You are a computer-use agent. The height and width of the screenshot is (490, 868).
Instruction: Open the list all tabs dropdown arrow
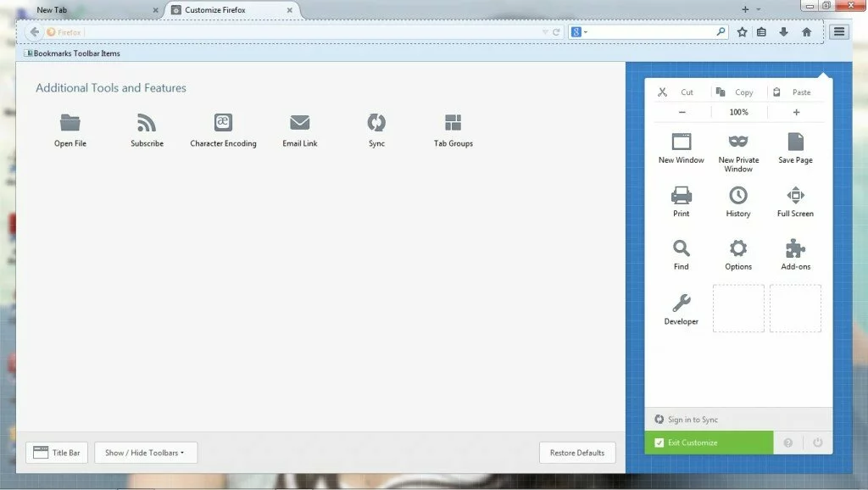[759, 9]
